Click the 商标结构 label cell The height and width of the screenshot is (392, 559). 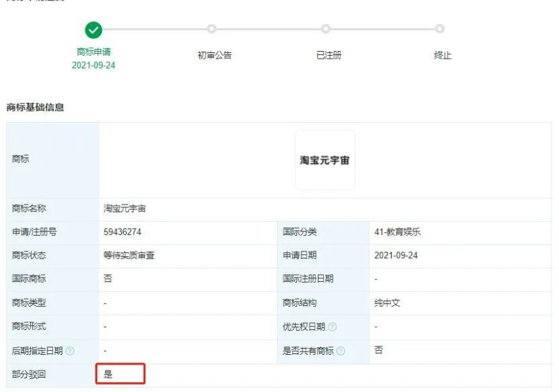(323, 304)
